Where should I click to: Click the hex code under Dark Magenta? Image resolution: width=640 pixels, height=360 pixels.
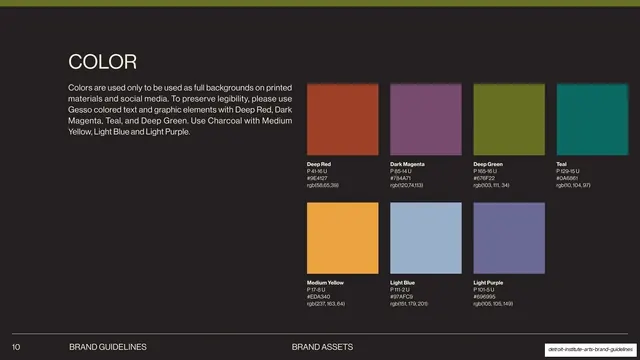(400, 178)
